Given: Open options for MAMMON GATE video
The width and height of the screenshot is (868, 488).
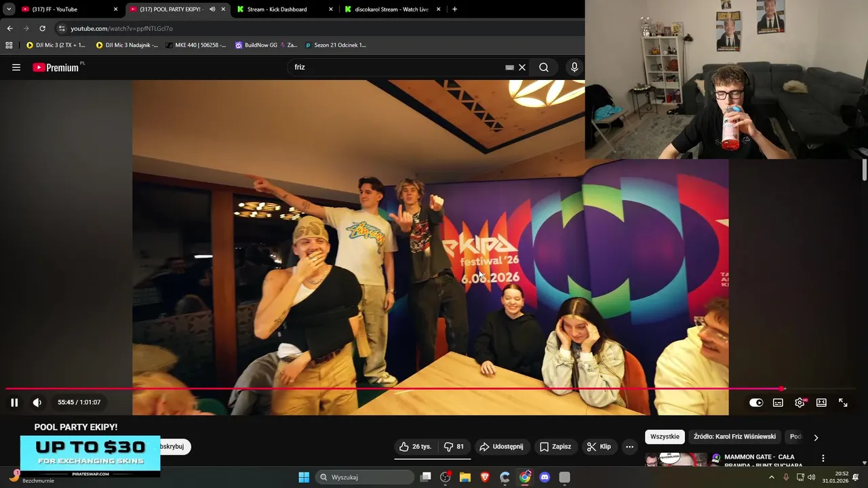Looking at the screenshot, I should coord(823,458).
